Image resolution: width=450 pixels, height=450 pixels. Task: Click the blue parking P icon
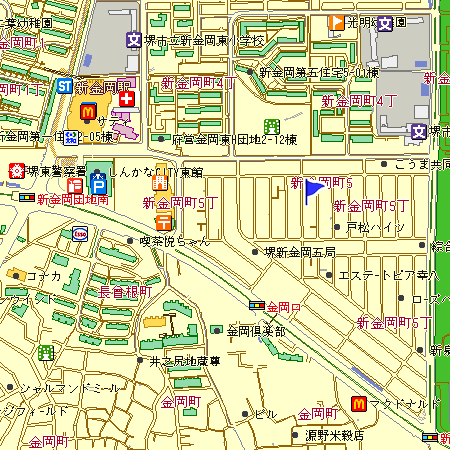tap(98, 184)
